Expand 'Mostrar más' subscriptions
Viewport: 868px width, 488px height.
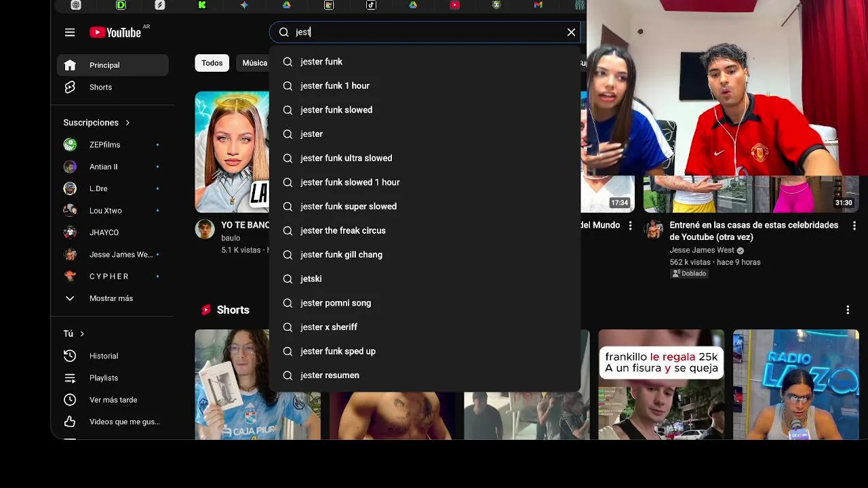[x=113, y=298]
